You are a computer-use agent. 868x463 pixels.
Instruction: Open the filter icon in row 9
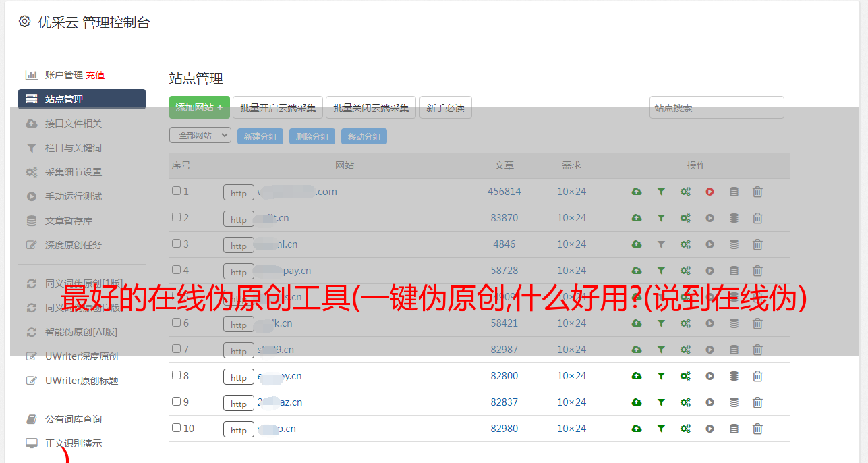pyautogui.click(x=661, y=402)
